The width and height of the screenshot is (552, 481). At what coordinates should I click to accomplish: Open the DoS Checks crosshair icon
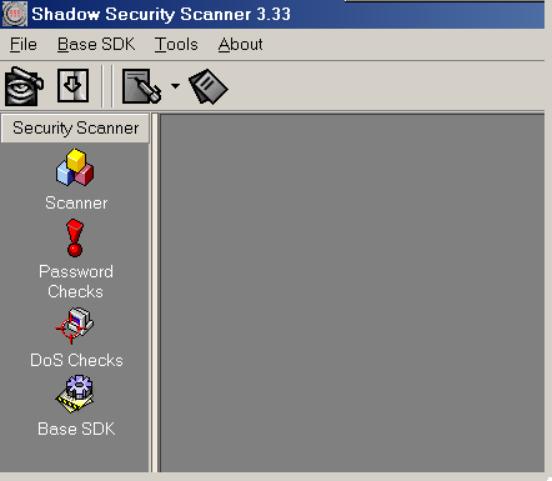coord(75,326)
